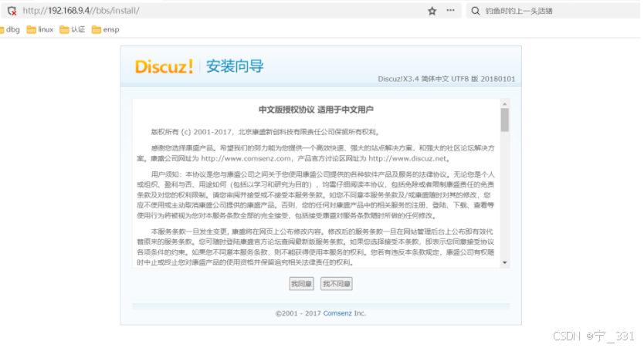Bookmark this page with the star icon
644x348 pixels.
click(x=432, y=11)
